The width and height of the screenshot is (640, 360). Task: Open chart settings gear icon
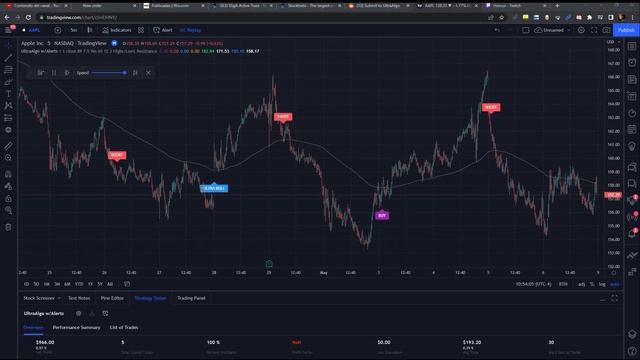(581, 30)
